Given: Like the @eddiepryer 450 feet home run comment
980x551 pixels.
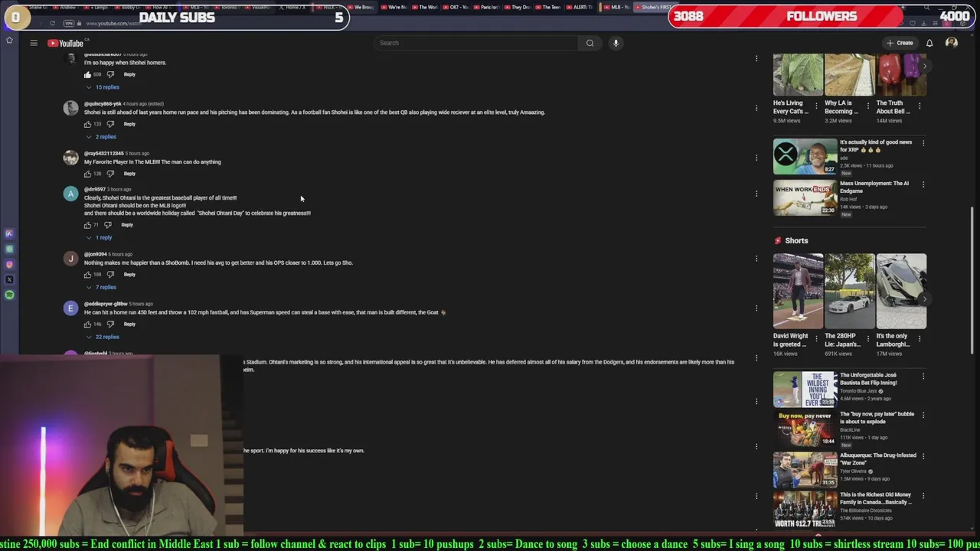Looking at the screenshot, I should tap(87, 324).
